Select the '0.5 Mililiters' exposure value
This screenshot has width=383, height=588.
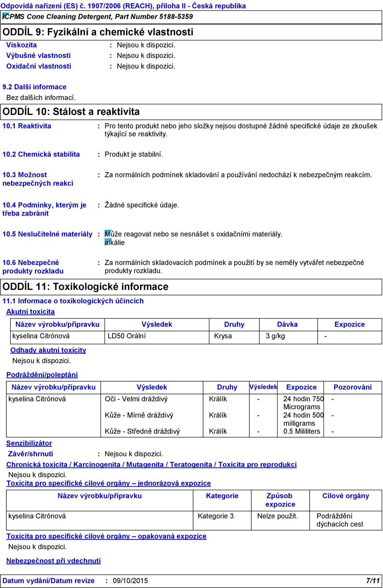302,432
